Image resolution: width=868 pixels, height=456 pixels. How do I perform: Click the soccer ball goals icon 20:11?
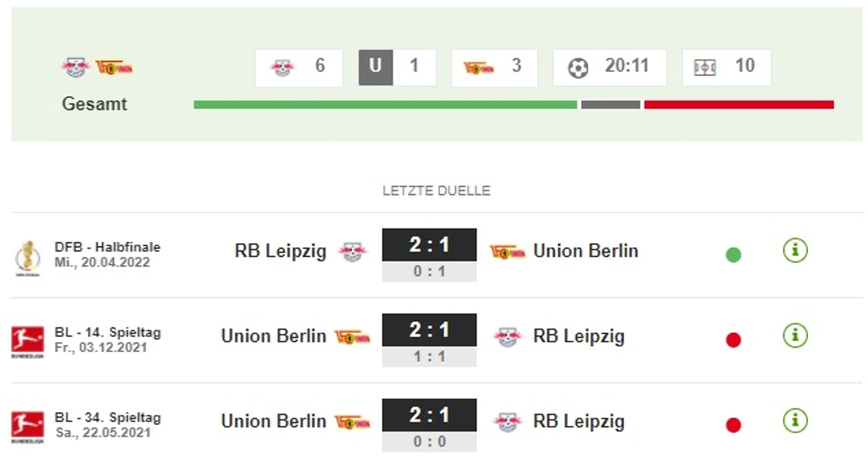point(578,68)
